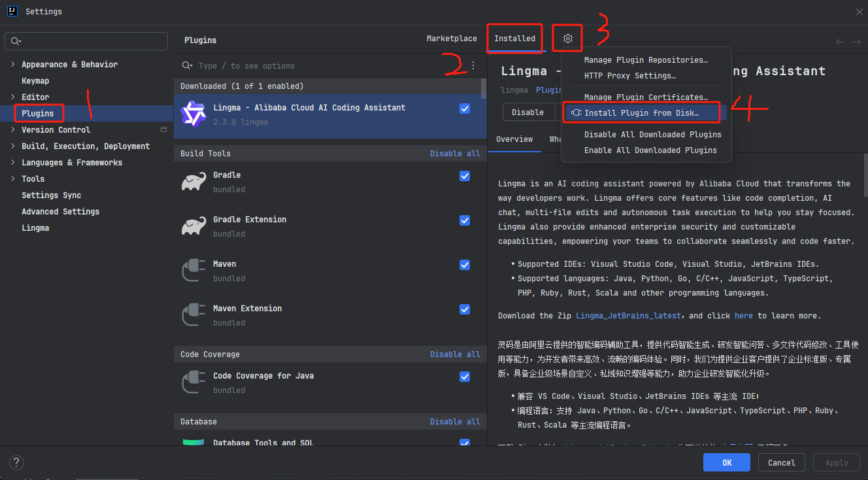868x480 pixels.
Task: Click the 'here' learn more link
Action: pyautogui.click(x=744, y=316)
